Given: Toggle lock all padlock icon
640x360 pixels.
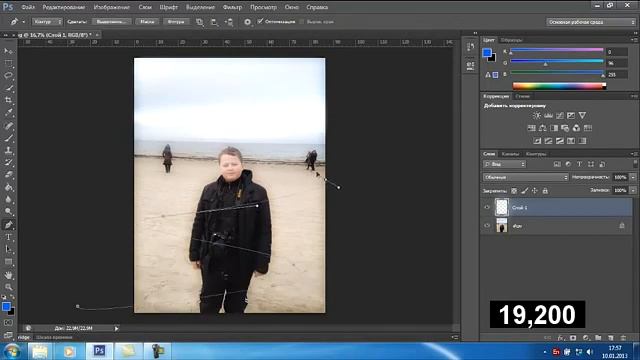Looking at the screenshot, I should point(545,191).
